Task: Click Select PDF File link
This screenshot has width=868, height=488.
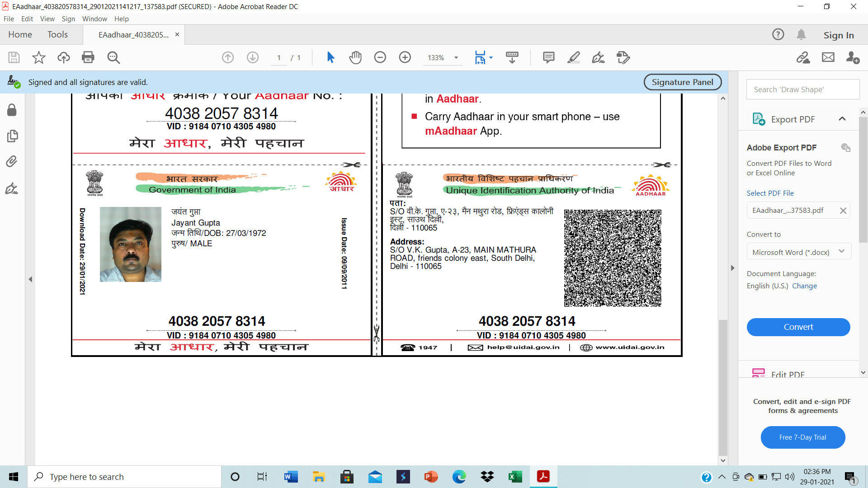Action: (x=770, y=193)
